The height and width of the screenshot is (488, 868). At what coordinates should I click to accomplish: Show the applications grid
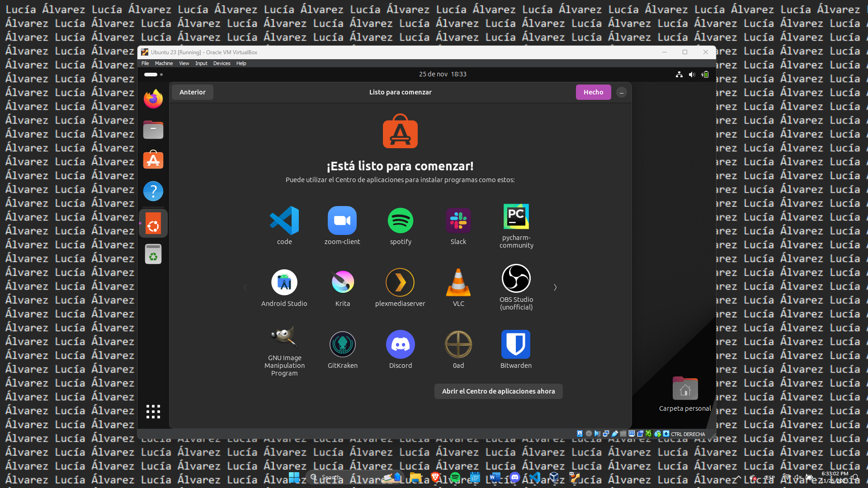153,411
